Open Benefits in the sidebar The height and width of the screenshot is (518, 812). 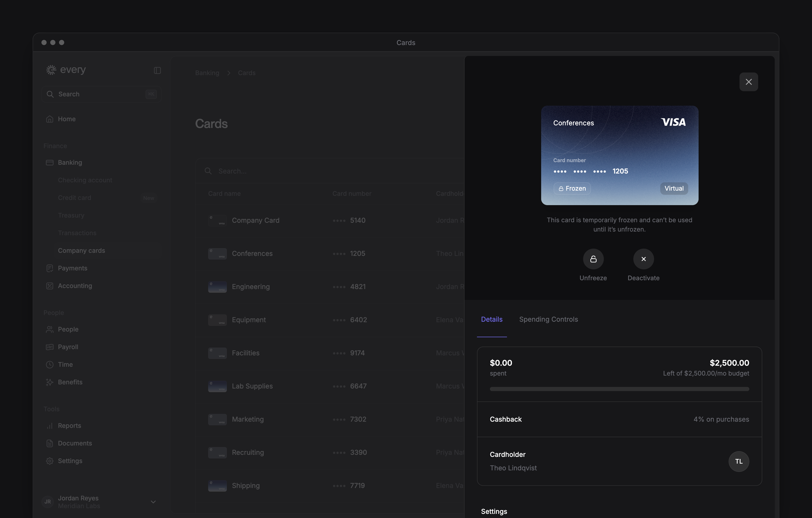tap(101, 382)
